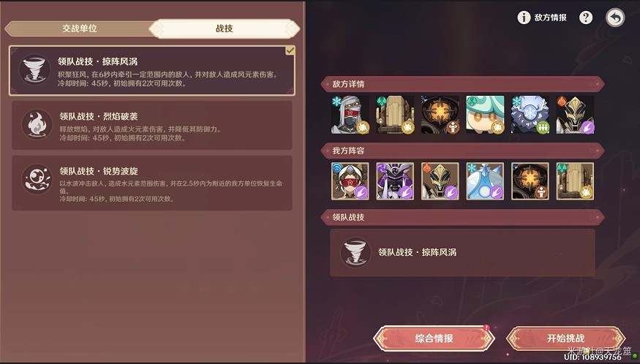Select the 领队战技·烈焰破袭 option
This screenshot has width=640, height=364.
[x=152, y=125]
